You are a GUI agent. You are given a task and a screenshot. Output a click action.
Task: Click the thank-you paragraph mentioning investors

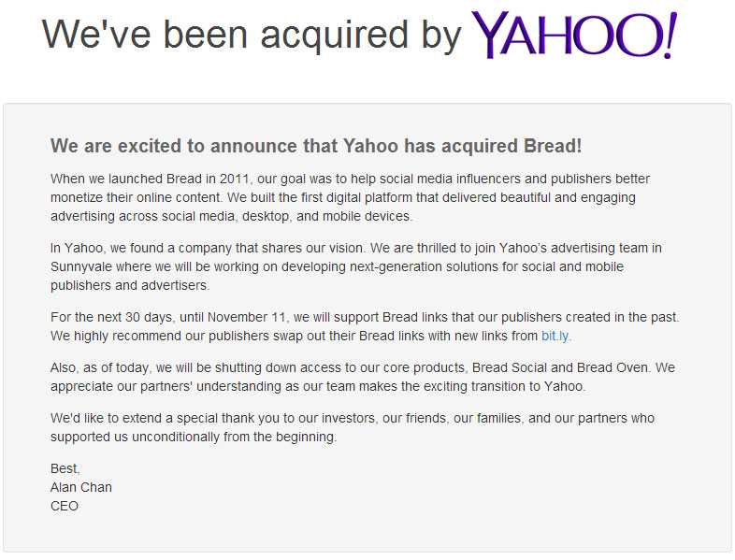click(x=353, y=427)
